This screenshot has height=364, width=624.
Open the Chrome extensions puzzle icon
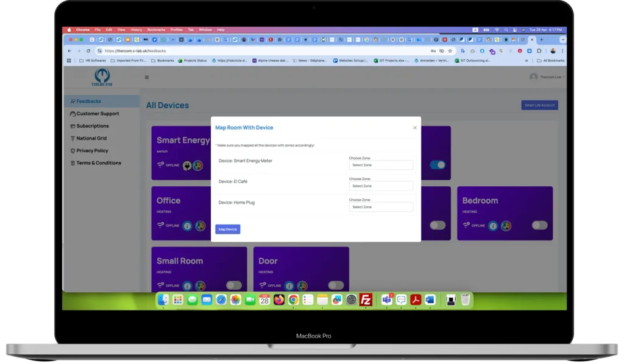coord(539,51)
